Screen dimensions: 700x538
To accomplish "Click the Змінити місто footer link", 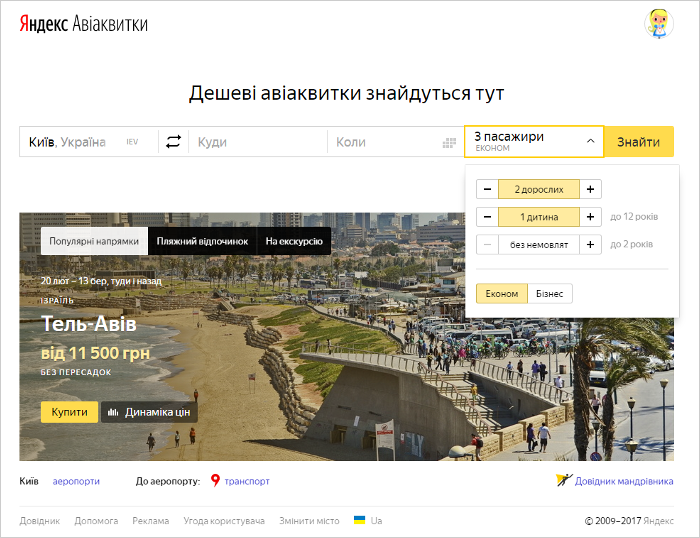I will point(309,521).
